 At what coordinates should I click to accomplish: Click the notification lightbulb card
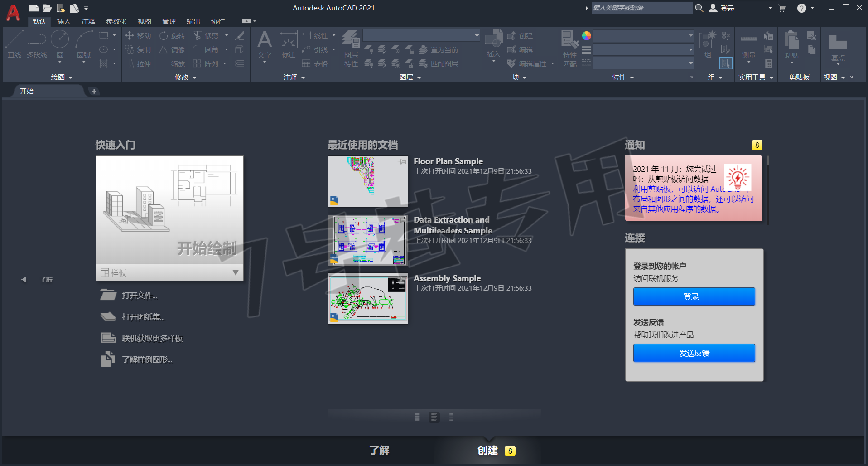point(694,188)
